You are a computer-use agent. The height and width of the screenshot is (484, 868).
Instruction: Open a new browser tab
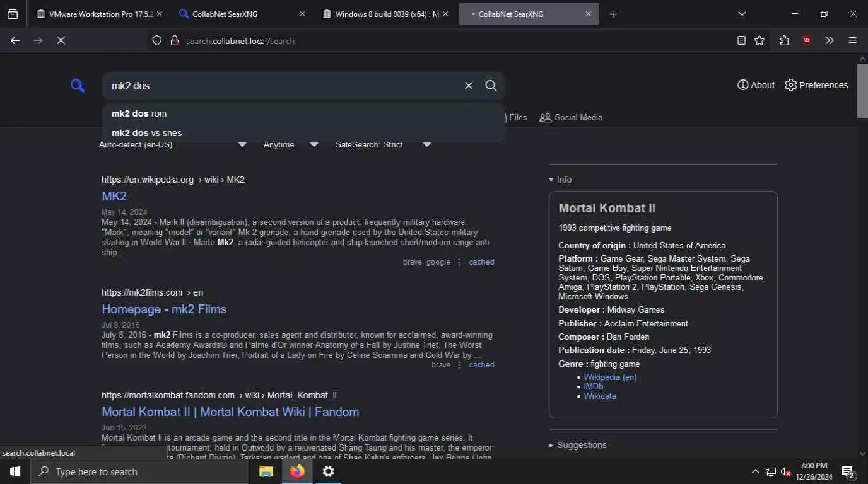tap(613, 14)
